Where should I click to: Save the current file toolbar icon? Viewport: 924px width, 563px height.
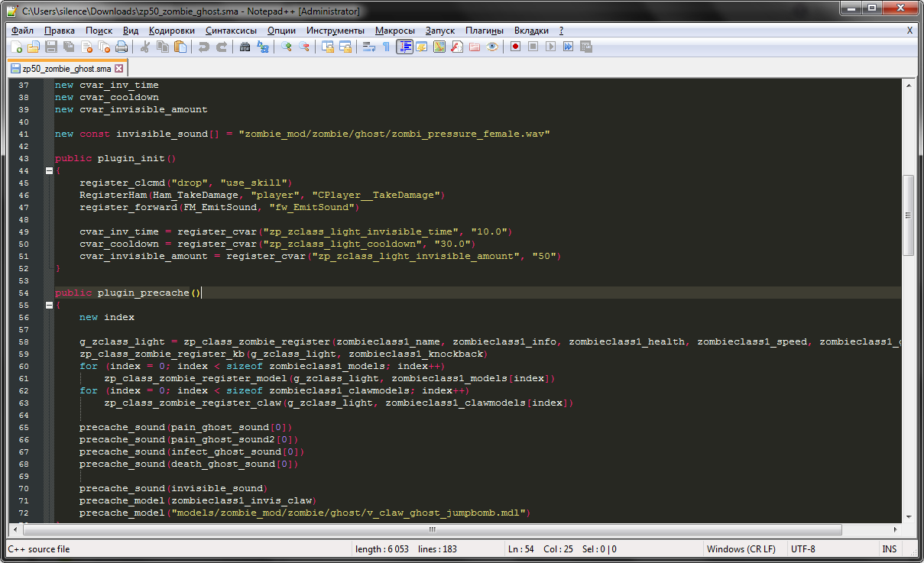tap(51, 47)
